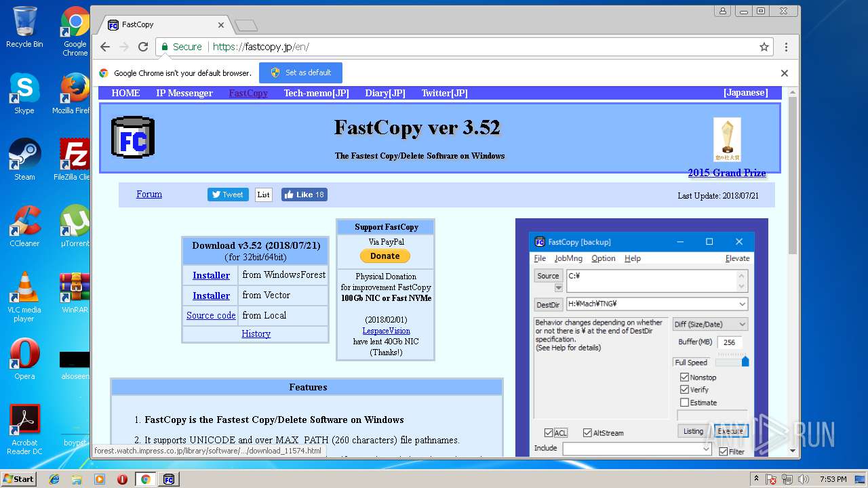868x488 pixels.
Task: Click the List button beside Tweet
Action: click(x=264, y=195)
